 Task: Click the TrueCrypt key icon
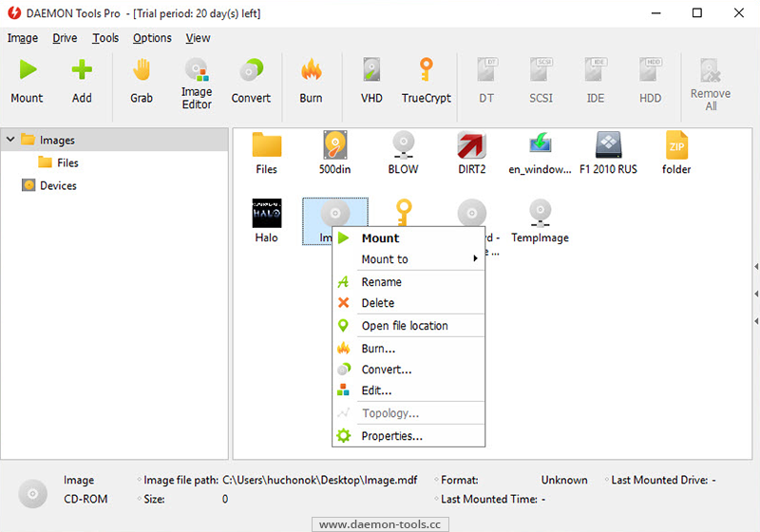426,69
